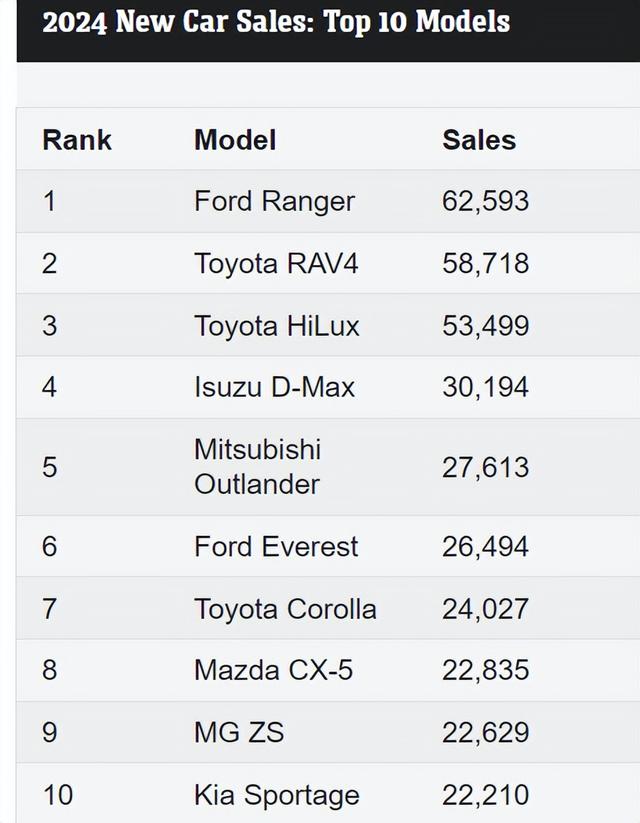Click the Mitsubishi Outlander model name
The image size is (640, 823).
click(257, 467)
